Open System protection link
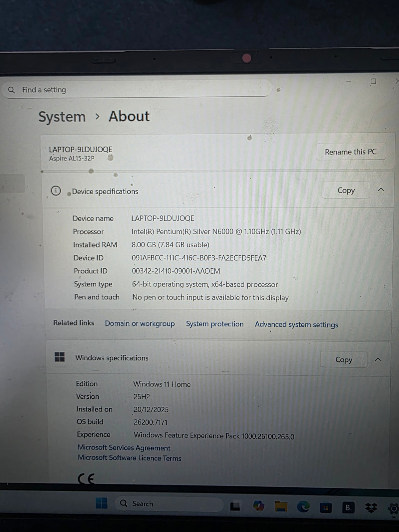 click(x=215, y=324)
